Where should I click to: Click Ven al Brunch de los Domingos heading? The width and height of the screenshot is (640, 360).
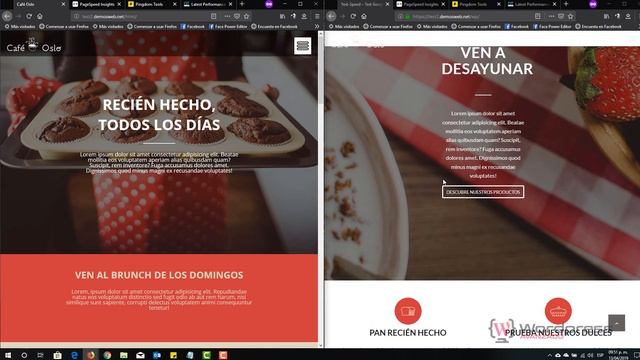pyautogui.click(x=159, y=275)
